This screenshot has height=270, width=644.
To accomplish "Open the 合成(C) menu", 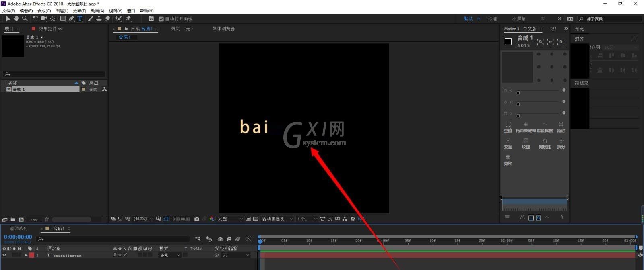I will click(44, 11).
